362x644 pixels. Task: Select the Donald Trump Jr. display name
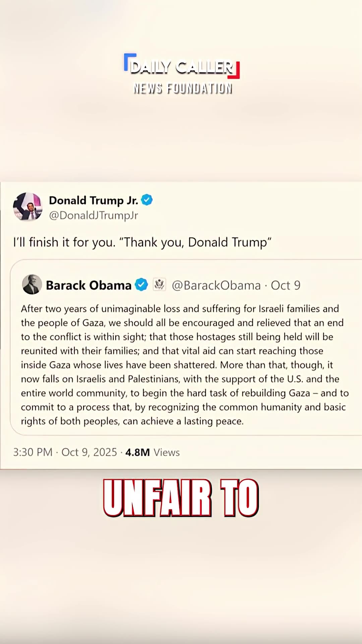tap(94, 200)
